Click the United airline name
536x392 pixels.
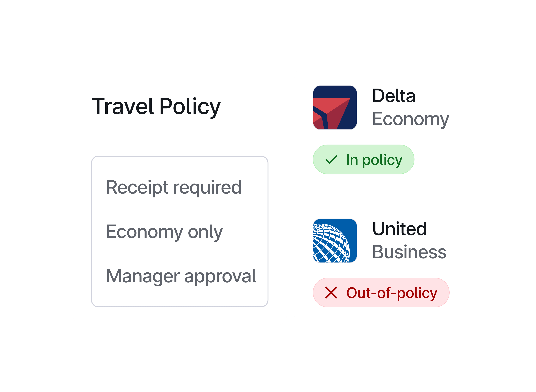tap(399, 229)
